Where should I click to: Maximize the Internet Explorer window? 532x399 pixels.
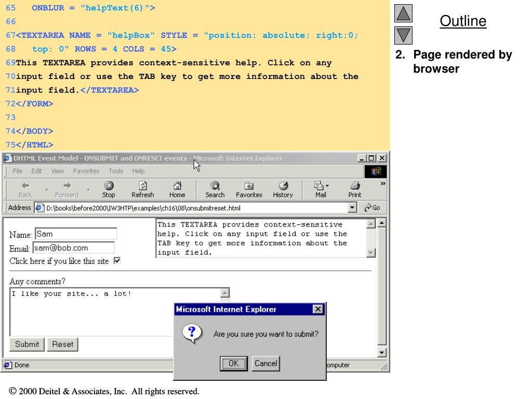371,158
